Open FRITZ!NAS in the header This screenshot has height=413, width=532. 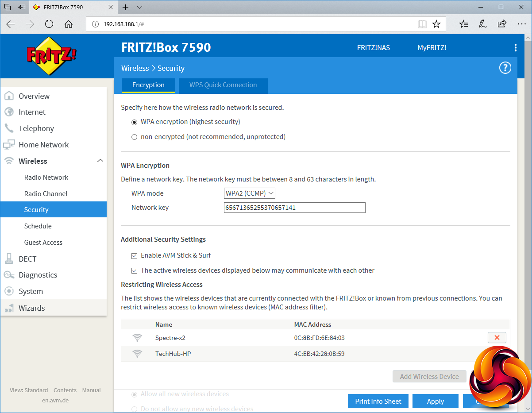(374, 48)
